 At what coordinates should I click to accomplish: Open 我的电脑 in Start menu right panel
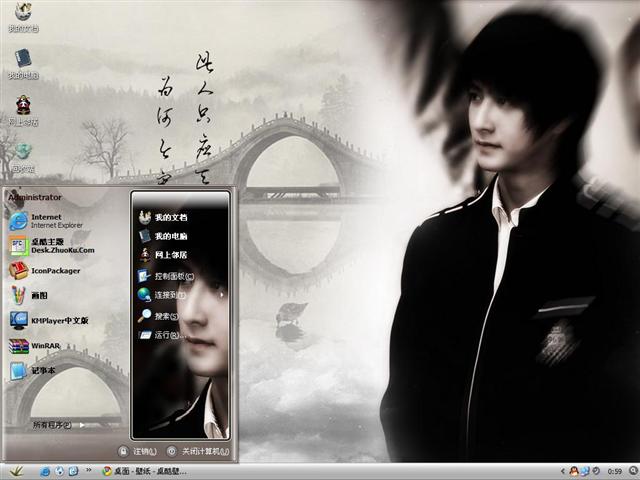[163, 236]
